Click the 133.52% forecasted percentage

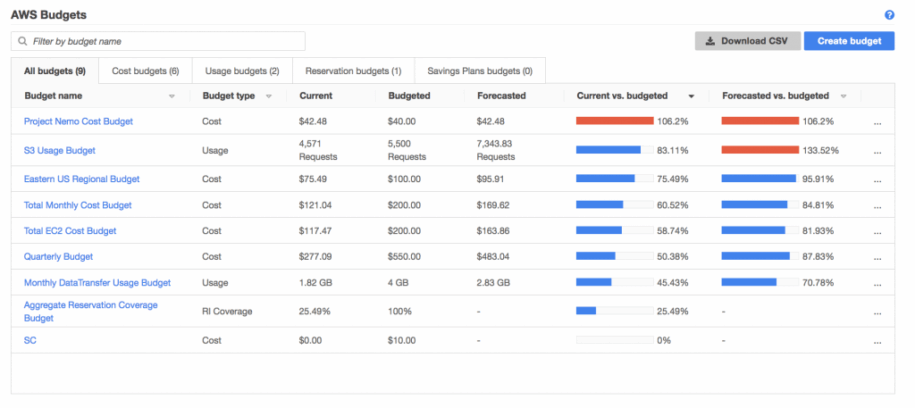820,150
